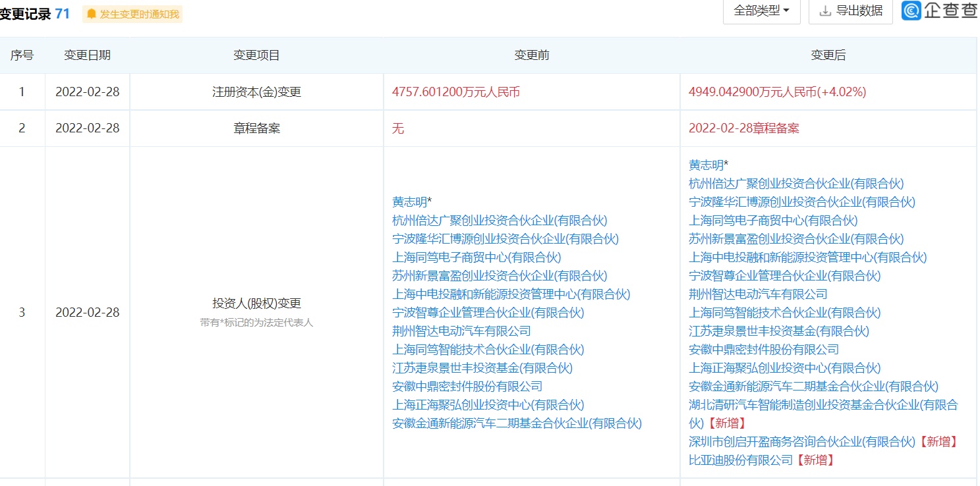
Task: Click the bell notification icon
Action: click(x=91, y=14)
